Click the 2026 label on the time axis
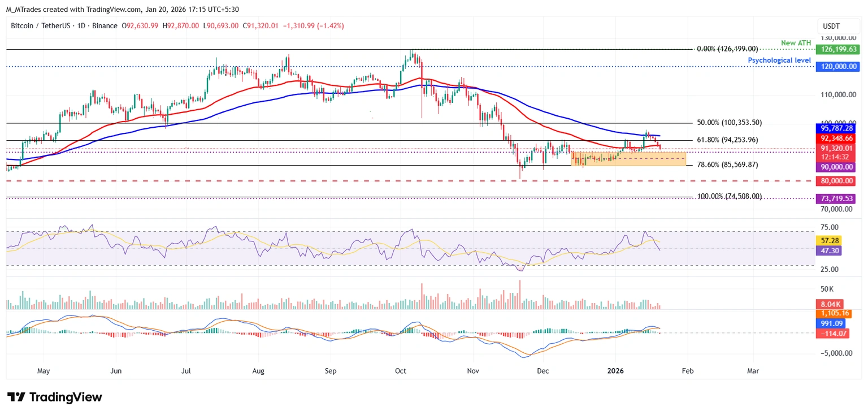868x415 pixels. 615,371
